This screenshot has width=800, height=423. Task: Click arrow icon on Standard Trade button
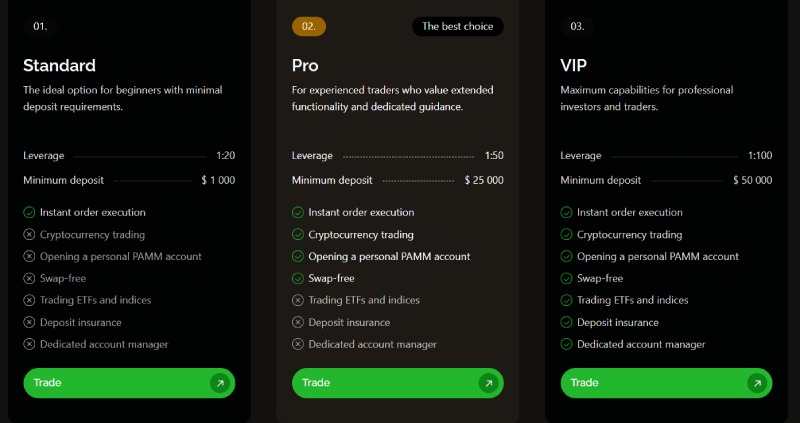pyautogui.click(x=220, y=383)
